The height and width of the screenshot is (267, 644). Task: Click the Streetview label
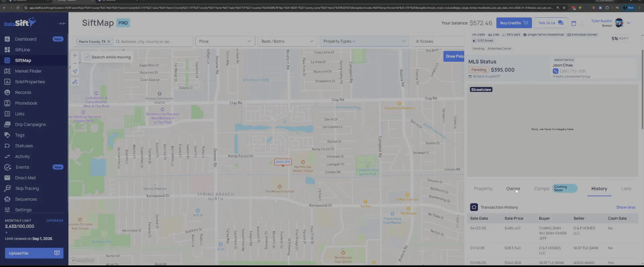point(481,90)
